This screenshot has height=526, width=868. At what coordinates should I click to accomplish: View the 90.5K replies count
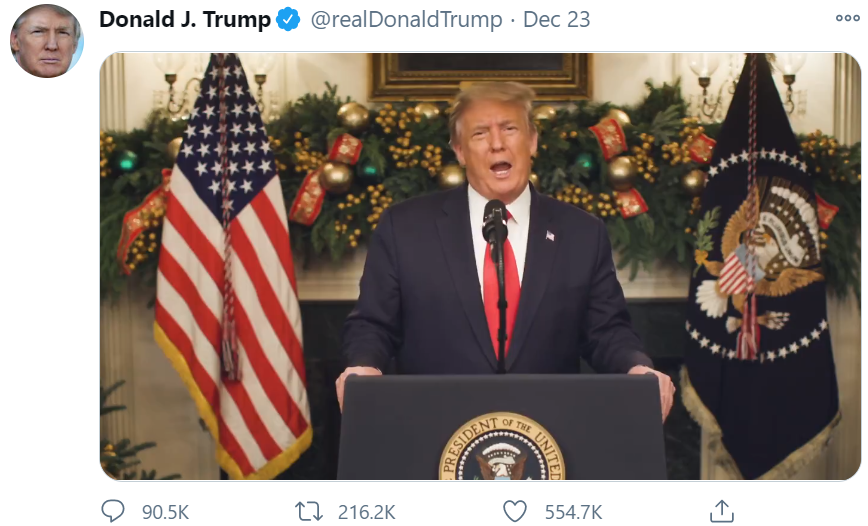(x=165, y=512)
